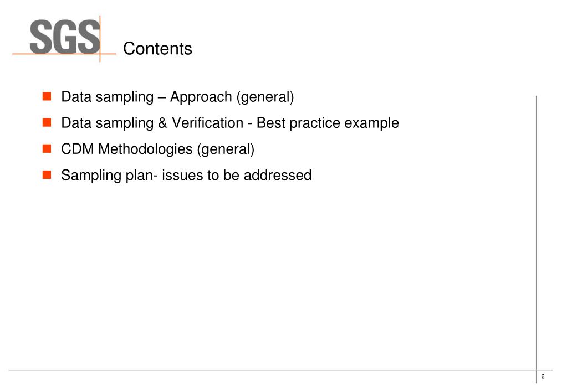567x392 pixels.
Task: Click the orange bullet before Data sampling – Approach
Action: pos(47,96)
